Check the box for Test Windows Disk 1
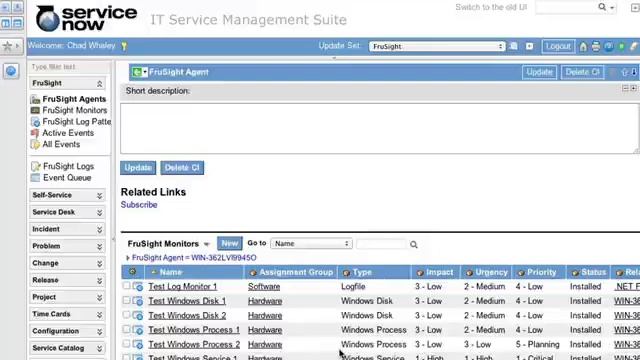Viewport: 640px width, 360px height. (127, 300)
